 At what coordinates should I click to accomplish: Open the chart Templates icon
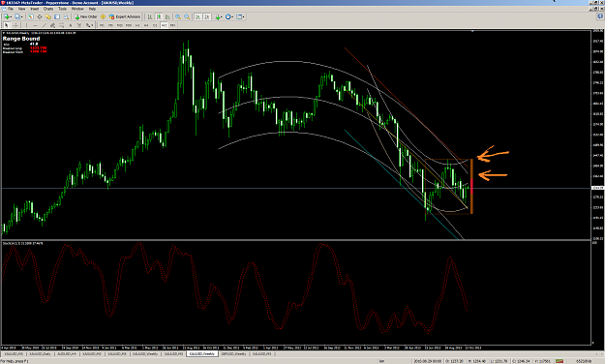point(239,16)
